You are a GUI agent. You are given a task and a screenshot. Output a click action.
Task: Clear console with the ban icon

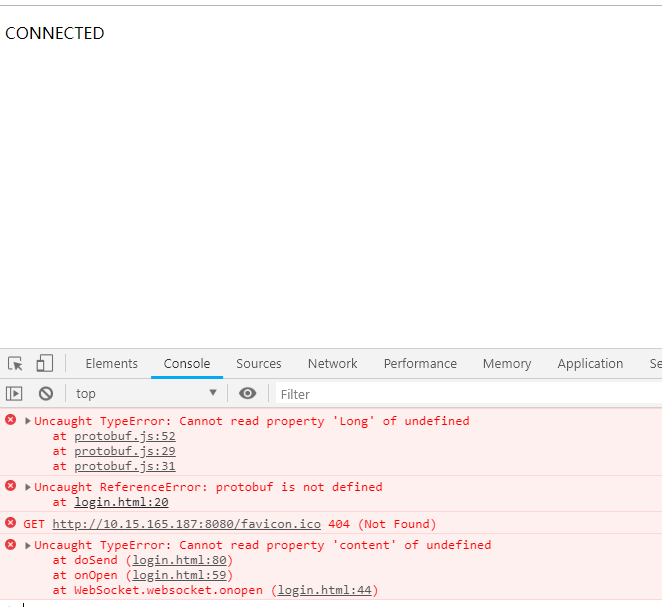pos(46,394)
